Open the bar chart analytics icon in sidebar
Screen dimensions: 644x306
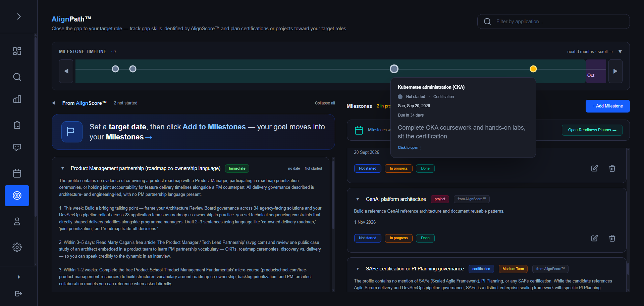pyautogui.click(x=17, y=99)
